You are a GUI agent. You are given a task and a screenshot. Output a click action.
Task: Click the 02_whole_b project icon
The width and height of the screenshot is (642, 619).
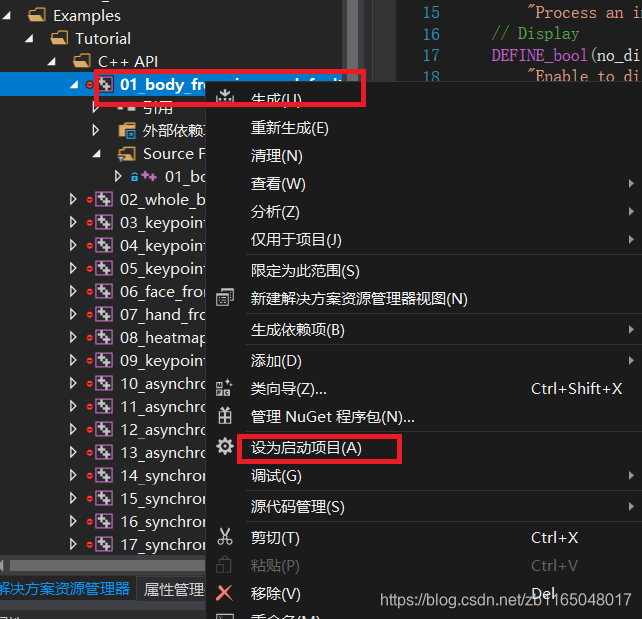coord(104,199)
